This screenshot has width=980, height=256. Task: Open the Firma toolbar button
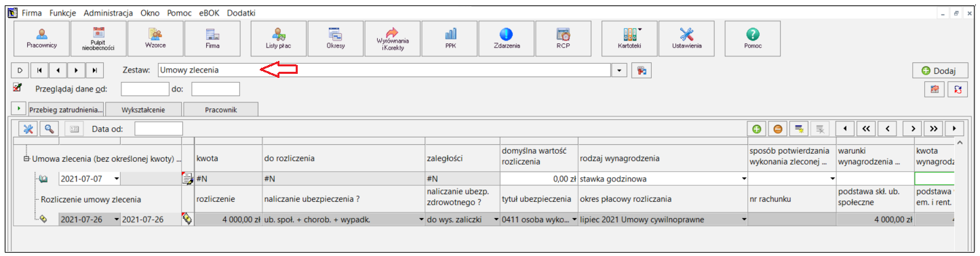click(212, 38)
